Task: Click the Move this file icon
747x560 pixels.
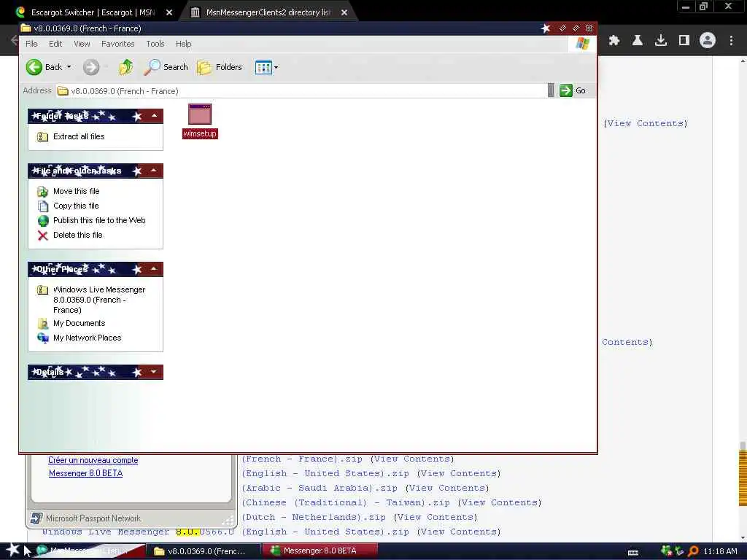Action: click(43, 192)
